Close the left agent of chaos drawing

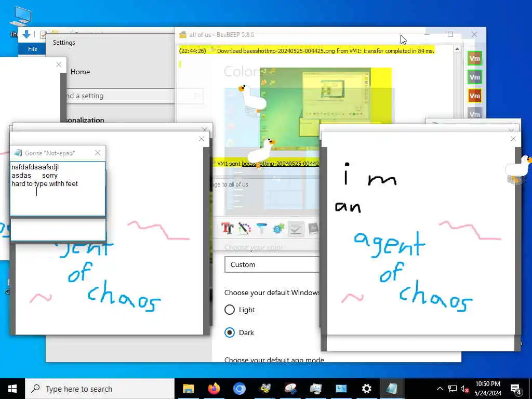(202, 139)
